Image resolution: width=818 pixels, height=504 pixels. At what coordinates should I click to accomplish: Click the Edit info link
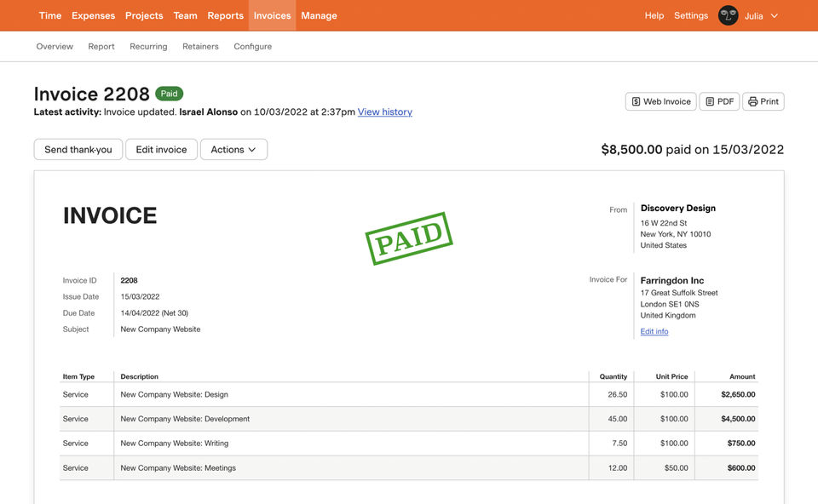[654, 331]
